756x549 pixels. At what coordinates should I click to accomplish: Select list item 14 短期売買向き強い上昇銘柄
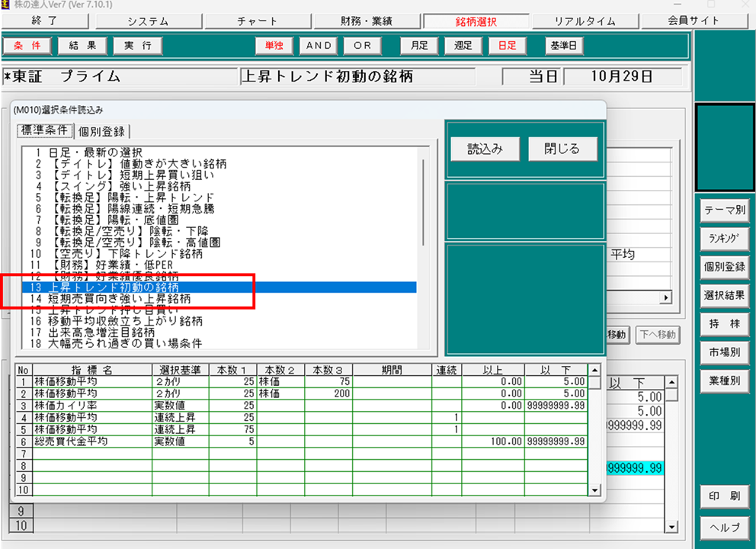click(119, 299)
